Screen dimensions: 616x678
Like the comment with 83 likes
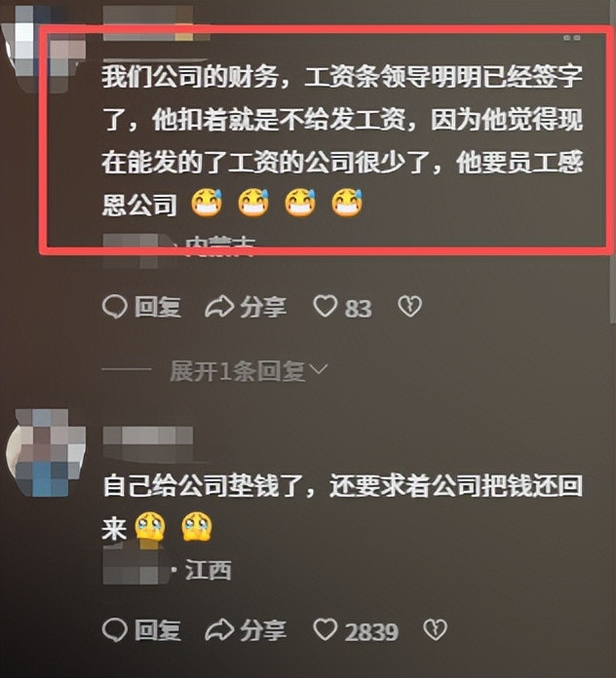pyautogui.click(x=326, y=307)
